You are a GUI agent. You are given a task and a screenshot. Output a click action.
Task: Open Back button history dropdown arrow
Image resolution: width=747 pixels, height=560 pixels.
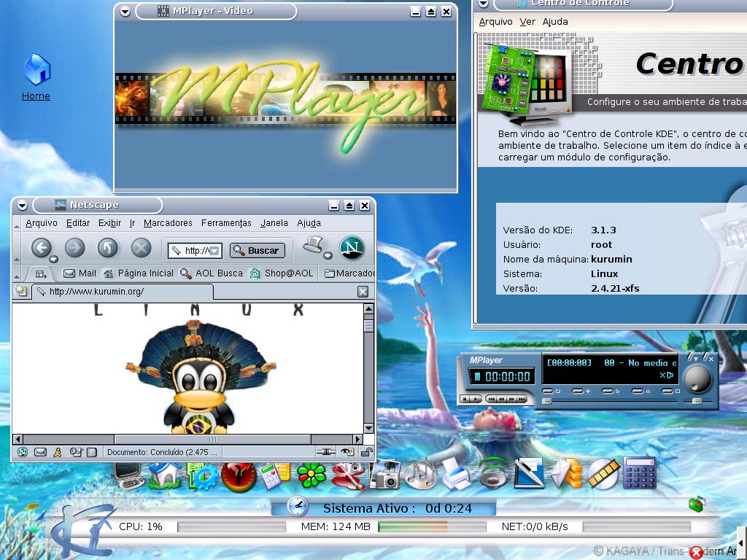[x=53, y=259]
